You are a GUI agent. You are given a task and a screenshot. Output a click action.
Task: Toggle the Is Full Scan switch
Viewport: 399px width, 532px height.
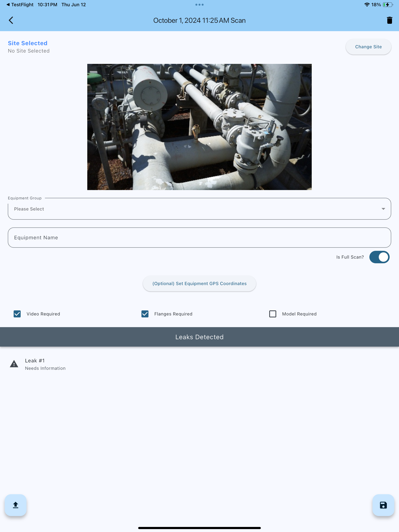pyautogui.click(x=379, y=257)
